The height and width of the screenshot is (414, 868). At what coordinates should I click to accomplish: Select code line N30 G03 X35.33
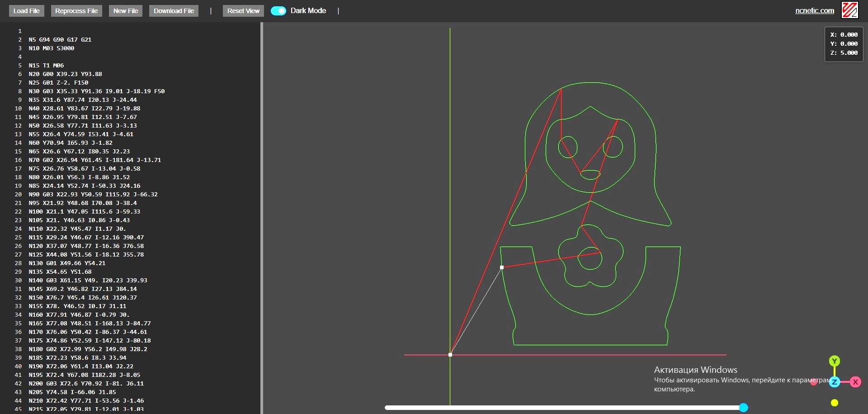[x=96, y=91]
